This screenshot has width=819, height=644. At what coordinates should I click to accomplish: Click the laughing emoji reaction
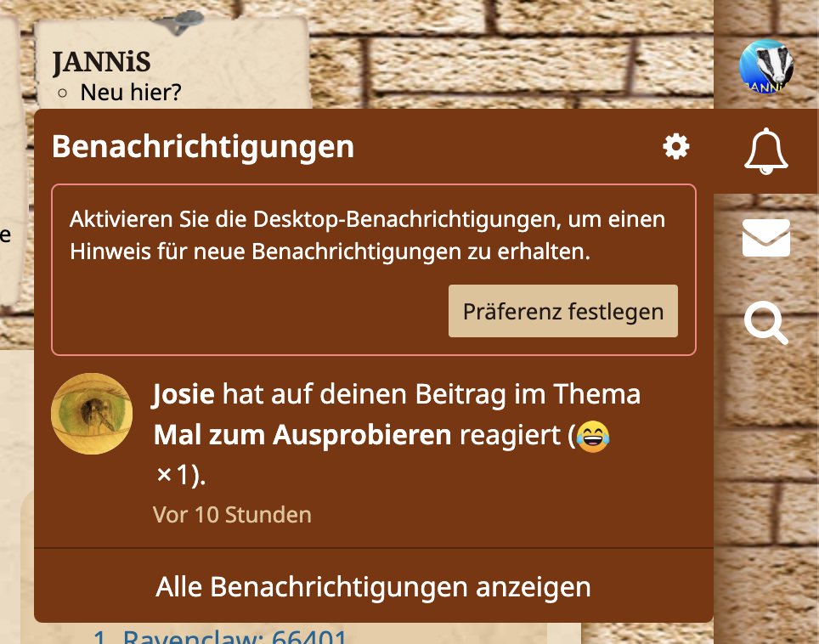[593, 436]
